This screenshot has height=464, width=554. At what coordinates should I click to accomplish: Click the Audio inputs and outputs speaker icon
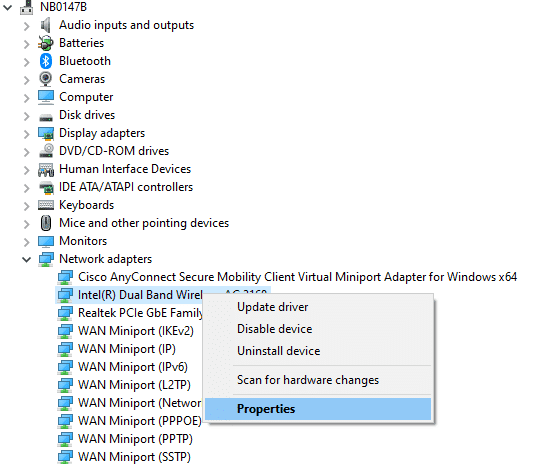tap(46, 25)
